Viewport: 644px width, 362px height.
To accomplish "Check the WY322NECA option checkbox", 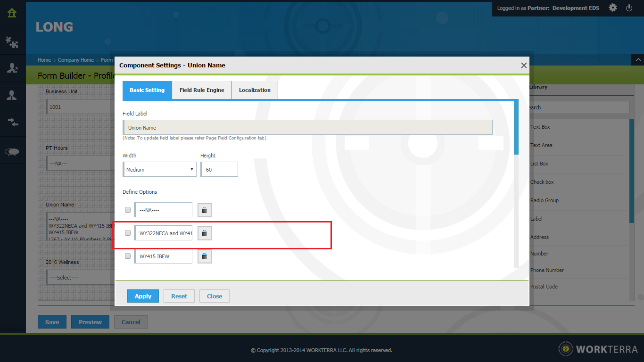I will coord(128,233).
